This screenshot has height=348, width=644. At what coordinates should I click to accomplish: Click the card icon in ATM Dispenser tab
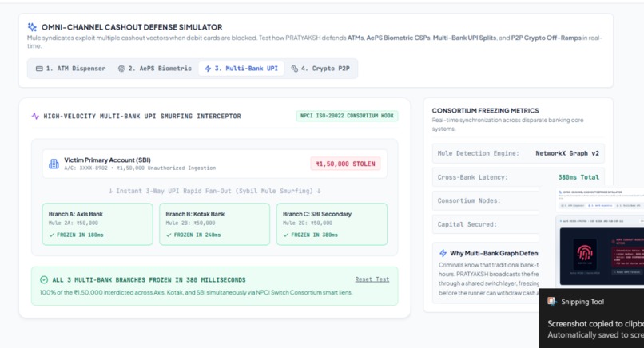click(39, 69)
